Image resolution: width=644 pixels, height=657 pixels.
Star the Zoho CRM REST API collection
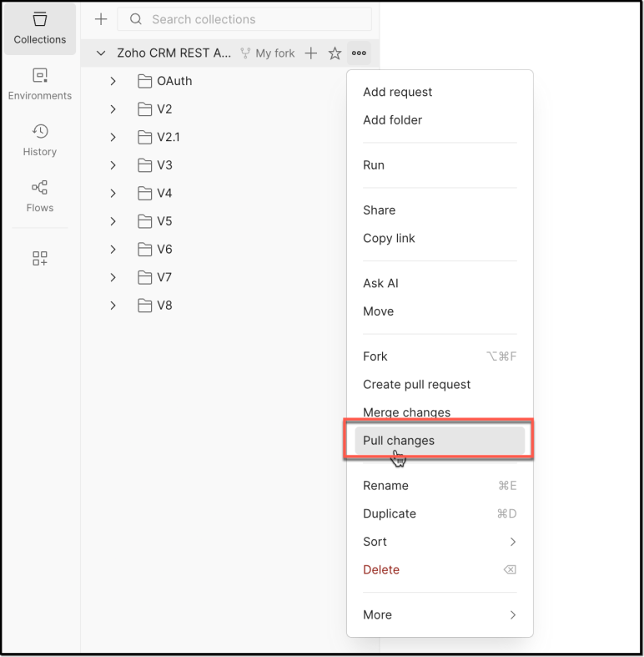click(x=335, y=53)
